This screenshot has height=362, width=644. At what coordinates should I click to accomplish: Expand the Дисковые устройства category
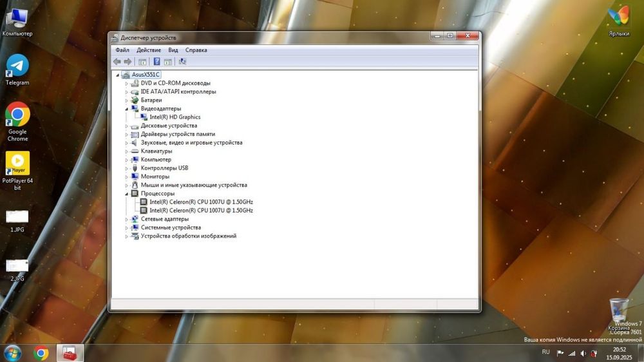pos(126,126)
